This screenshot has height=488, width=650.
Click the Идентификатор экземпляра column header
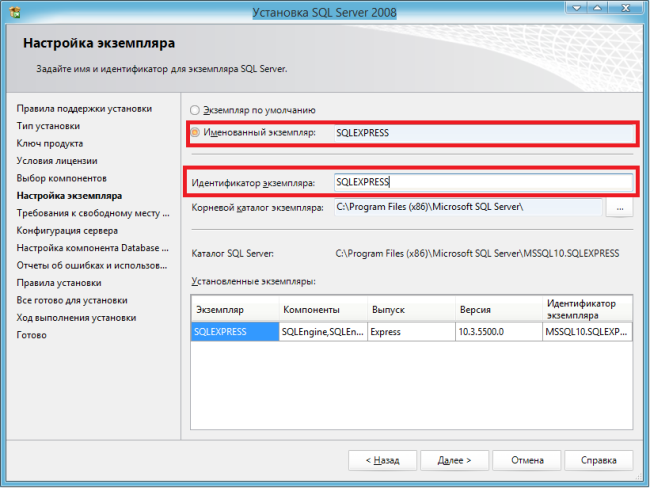tap(587, 309)
